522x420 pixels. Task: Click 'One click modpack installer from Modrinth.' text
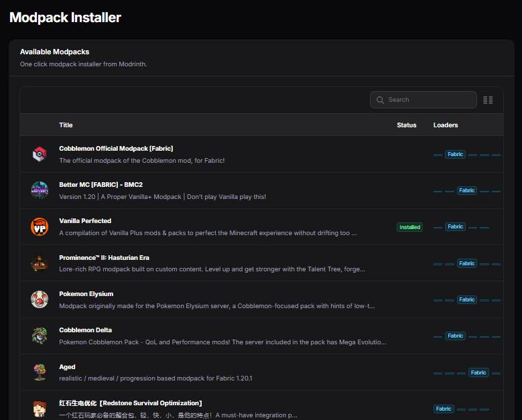[x=84, y=64]
